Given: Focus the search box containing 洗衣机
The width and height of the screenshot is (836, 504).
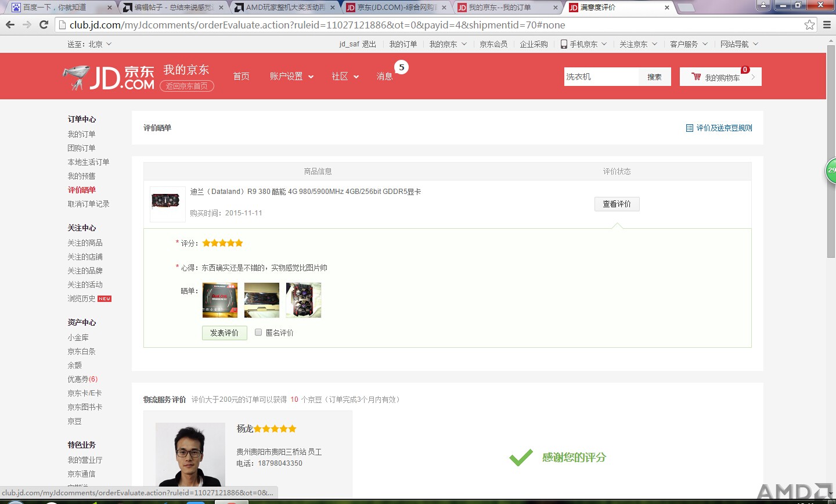Looking at the screenshot, I should click(x=601, y=77).
